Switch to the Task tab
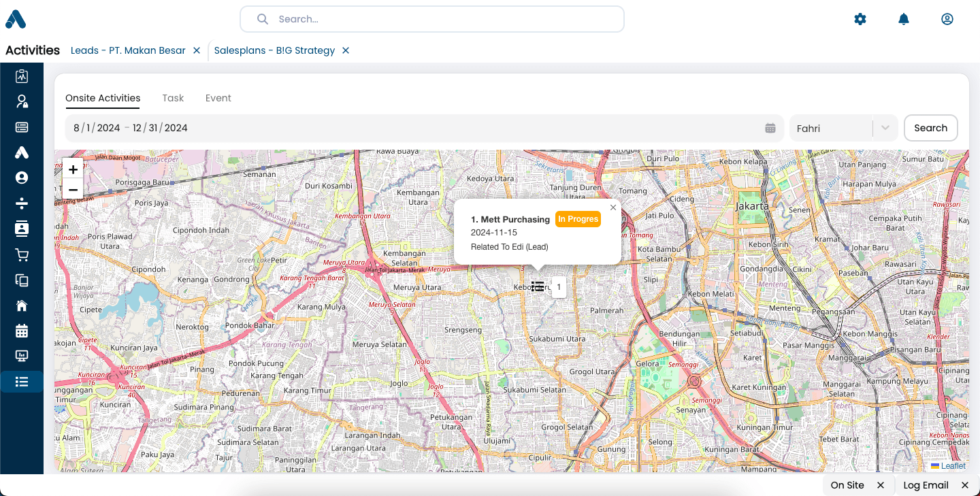The width and height of the screenshot is (980, 496). (x=173, y=98)
